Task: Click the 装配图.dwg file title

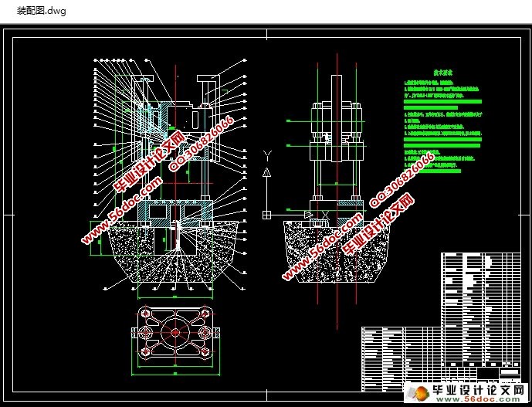Action: pos(42,11)
